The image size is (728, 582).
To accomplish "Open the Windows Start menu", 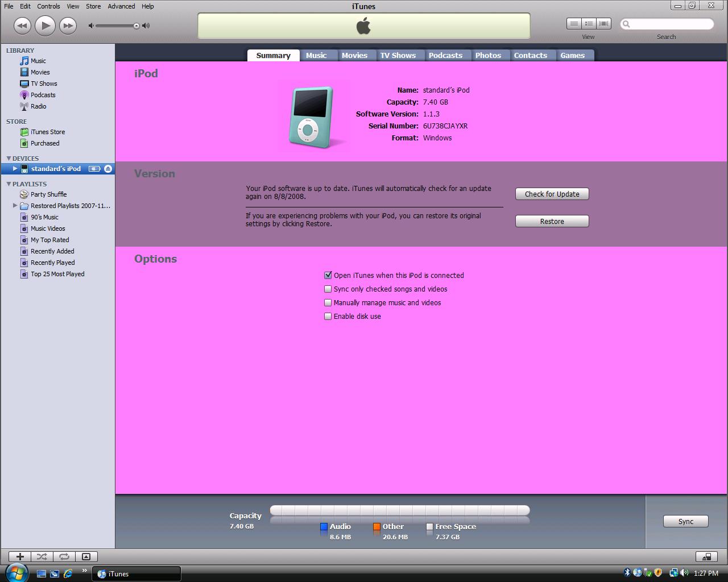I will click(16, 572).
